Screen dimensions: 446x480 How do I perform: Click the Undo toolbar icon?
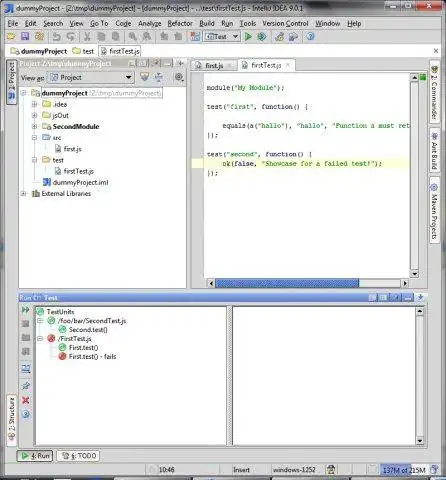(x=56, y=36)
